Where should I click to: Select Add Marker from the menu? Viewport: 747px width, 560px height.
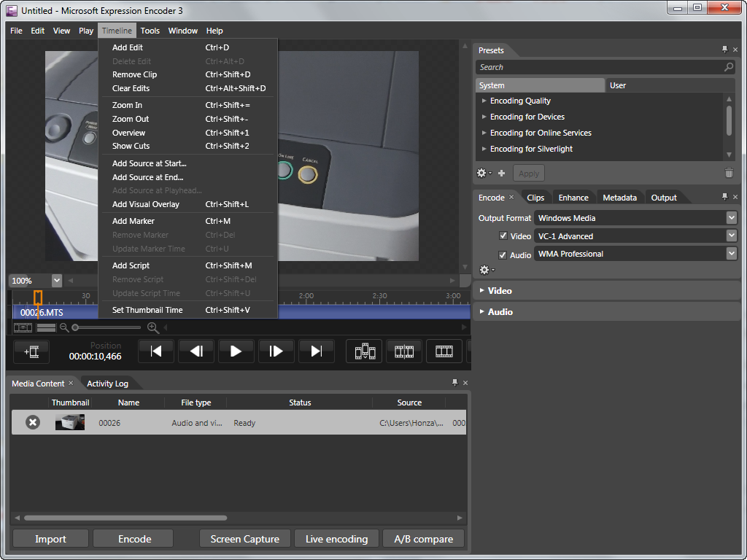[187, 221]
